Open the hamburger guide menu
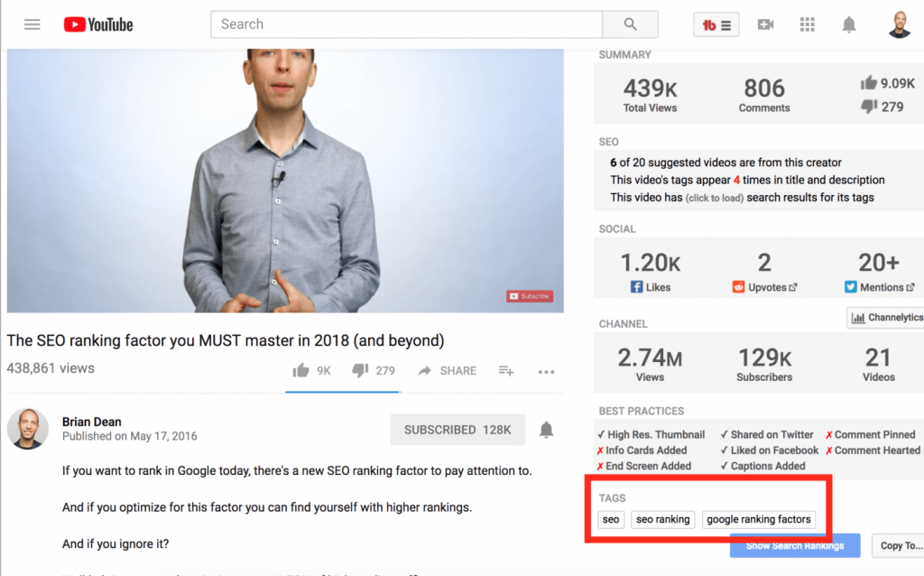924x576 pixels. (32, 24)
